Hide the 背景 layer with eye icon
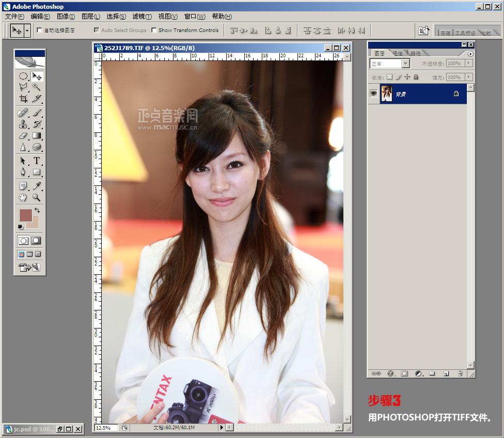The height and width of the screenshot is (438, 504). tap(373, 93)
